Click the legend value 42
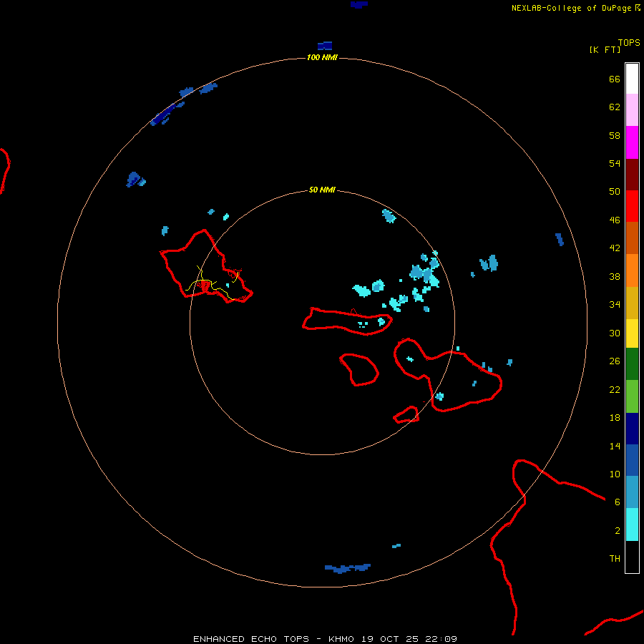The image size is (644, 644). click(x=615, y=248)
